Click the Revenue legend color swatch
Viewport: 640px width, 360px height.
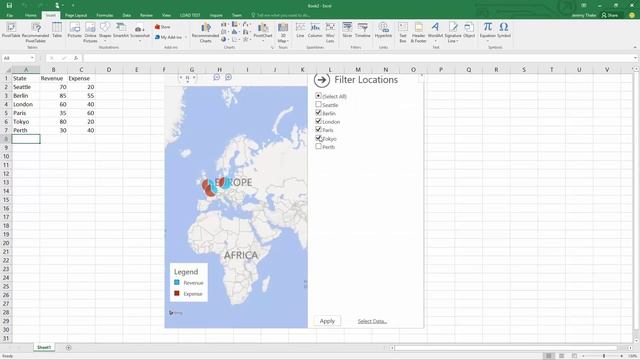tap(177, 282)
